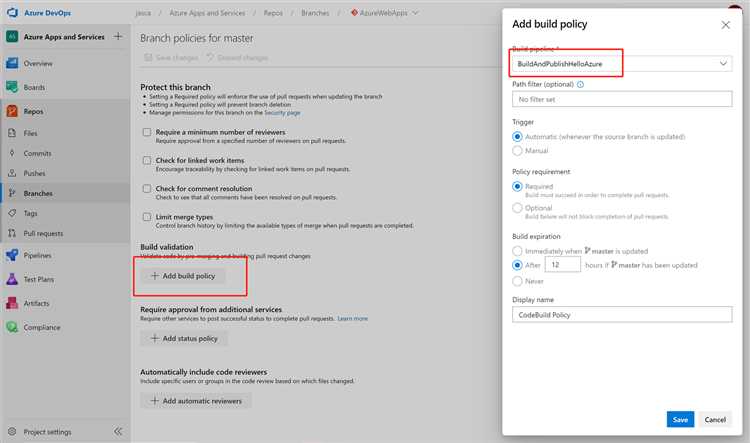Click Repos breadcrumb item
The image size is (750, 443).
tap(273, 13)
